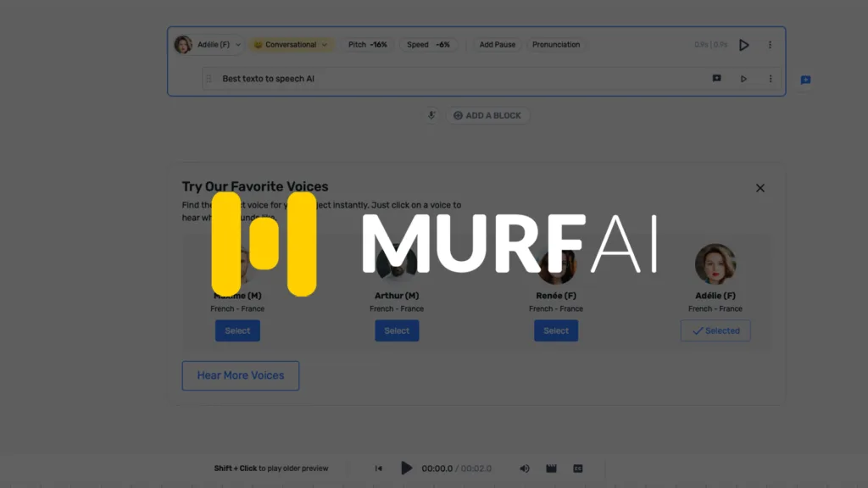Play the whole voice block
Image resolution: width=868 pixels, height=488 pixels.
point(744,45)
